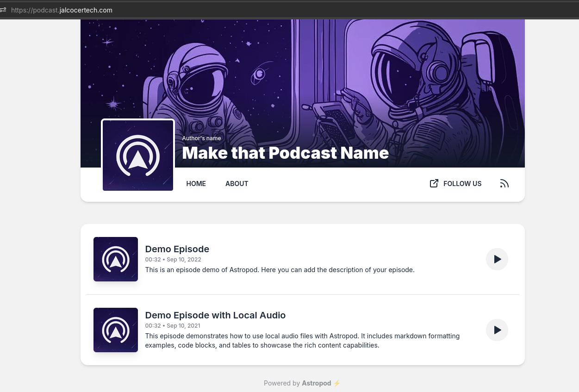The image size is (579, 392).
Task: Click the Local Audio episode cover thumbnail
Action: pos(116,330)
